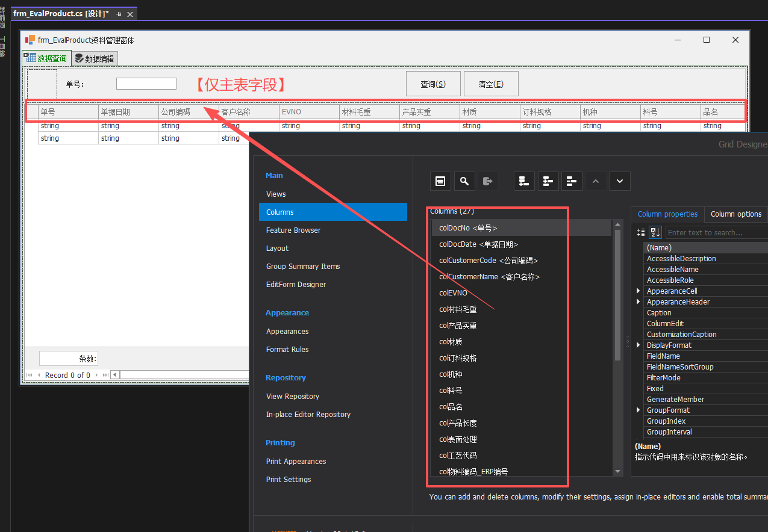Go to previous record in grid navigator
Viewport: 768px width, 532px height.
click(39, 375)
